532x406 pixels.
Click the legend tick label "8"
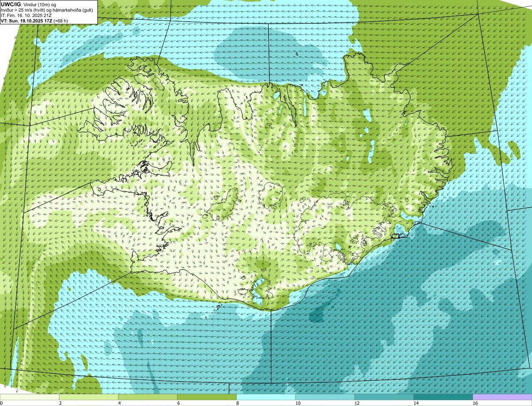pyautogui.click(x=237, y=403)
